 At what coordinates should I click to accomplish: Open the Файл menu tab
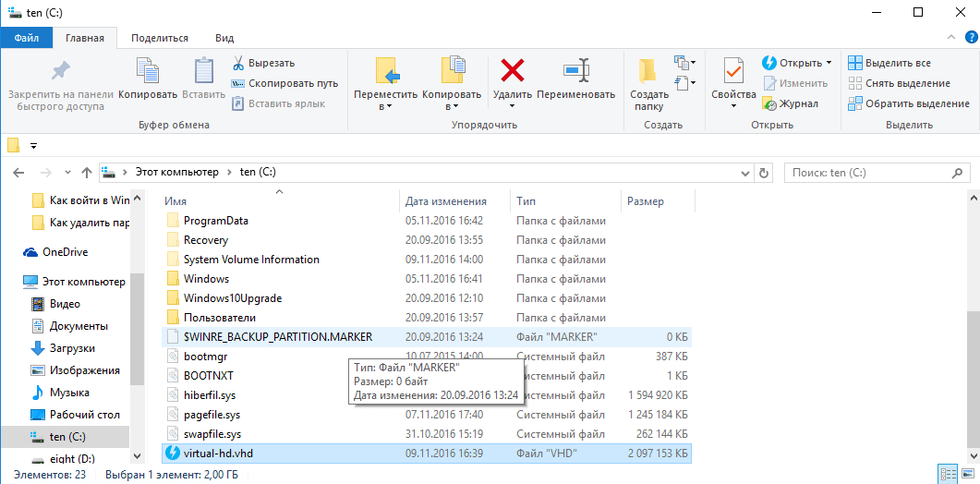(27, 38)
